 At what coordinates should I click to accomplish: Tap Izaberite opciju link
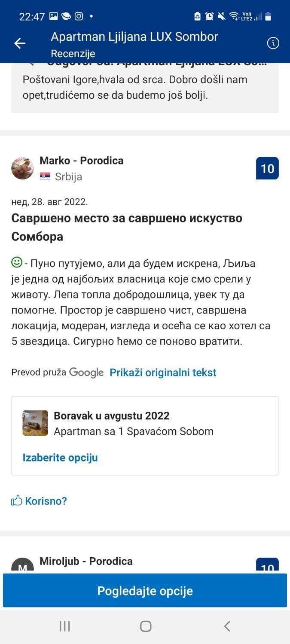(x=60, y=457)
